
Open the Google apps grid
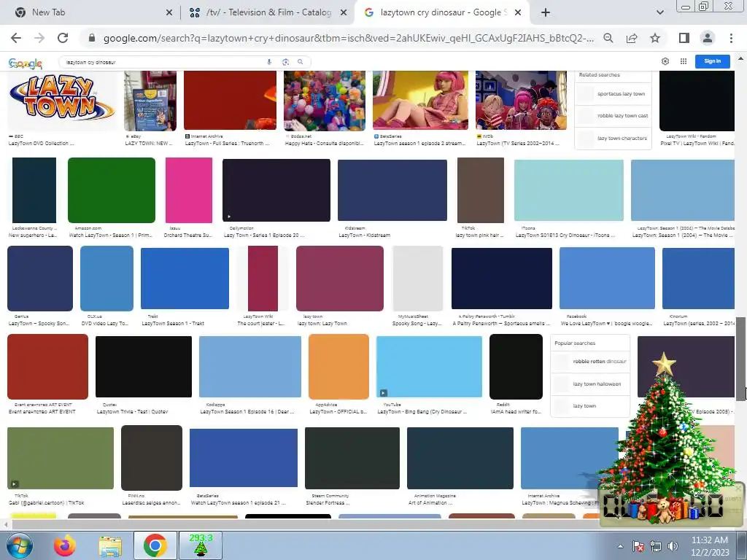pos(684,61)
